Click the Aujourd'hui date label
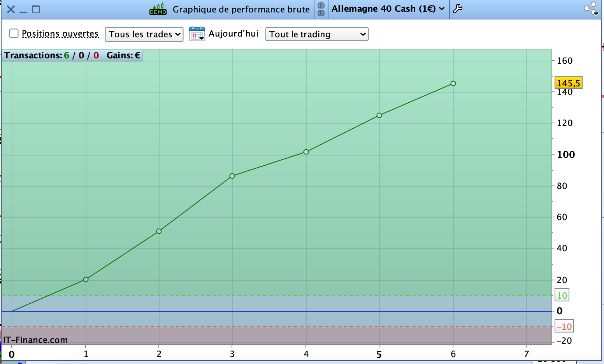 [x=234, y=34]
